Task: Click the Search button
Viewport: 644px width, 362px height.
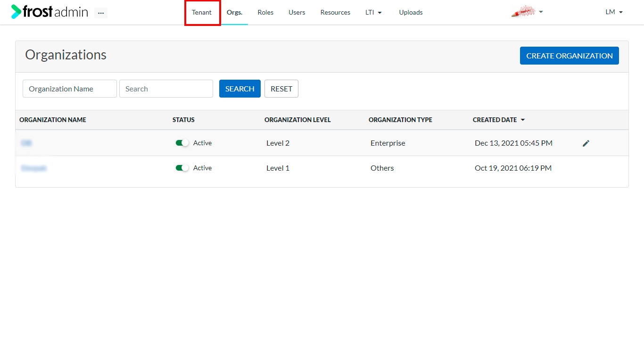Action: point(240,89)
